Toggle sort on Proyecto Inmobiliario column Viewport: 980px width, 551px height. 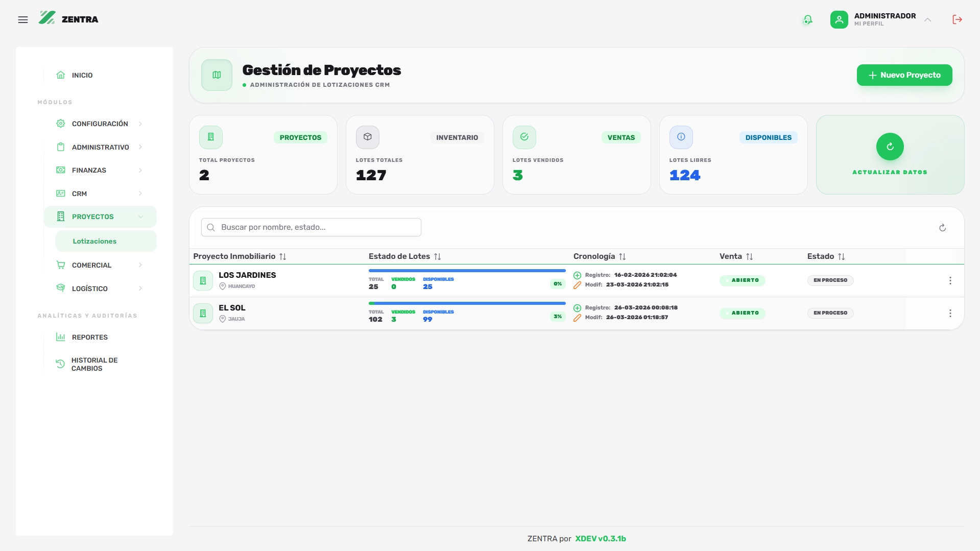click(x=283, y=256)
